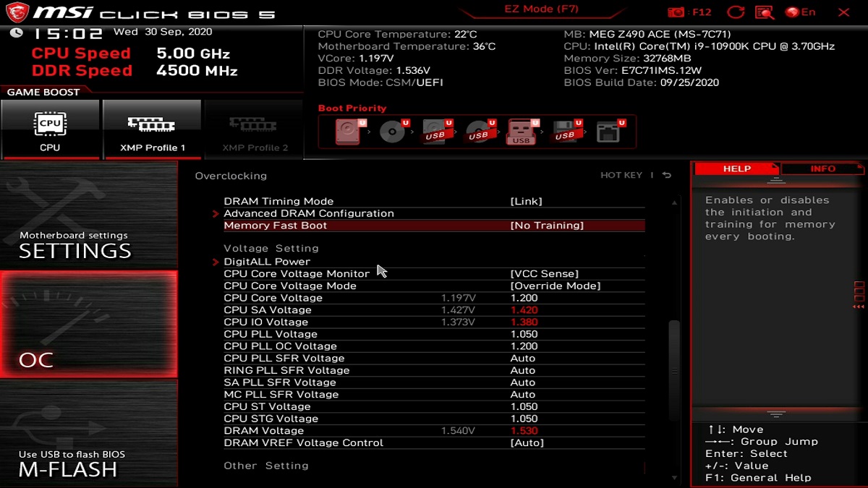This screenshot has width=868, height=488.
Task: Open the OC overclocking section
Action: tap(88, 324)
